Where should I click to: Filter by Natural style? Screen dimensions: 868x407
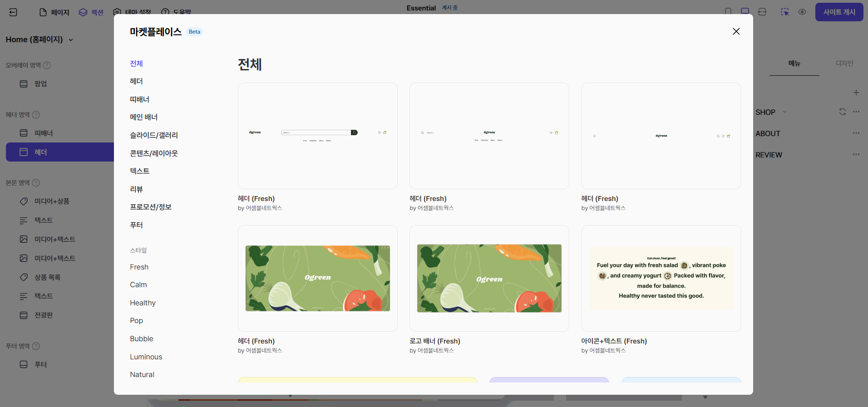pyautogui.click(x=142, y=375)
